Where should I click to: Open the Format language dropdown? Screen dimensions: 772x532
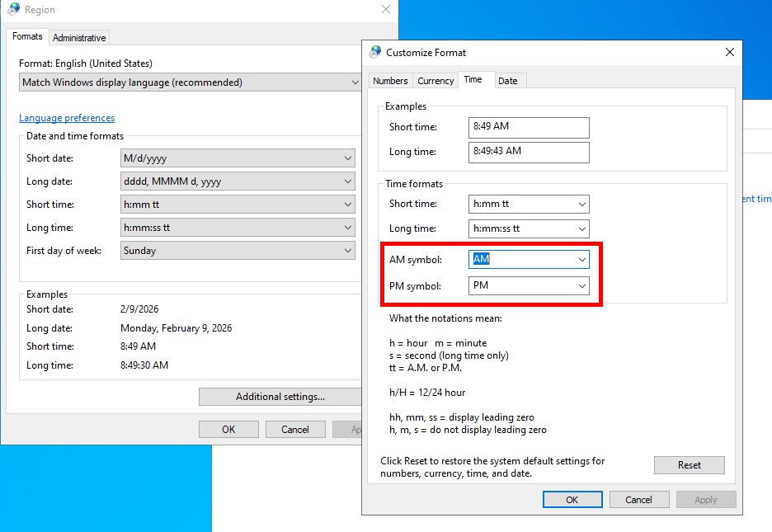(x=191, y=82)
